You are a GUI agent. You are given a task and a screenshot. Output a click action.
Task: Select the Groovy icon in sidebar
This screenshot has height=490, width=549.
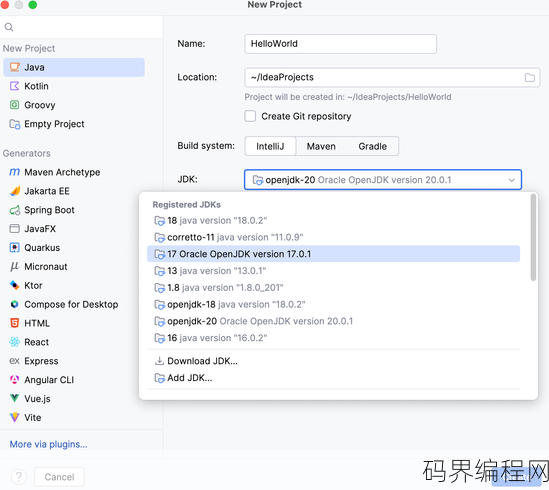point(14,105)
